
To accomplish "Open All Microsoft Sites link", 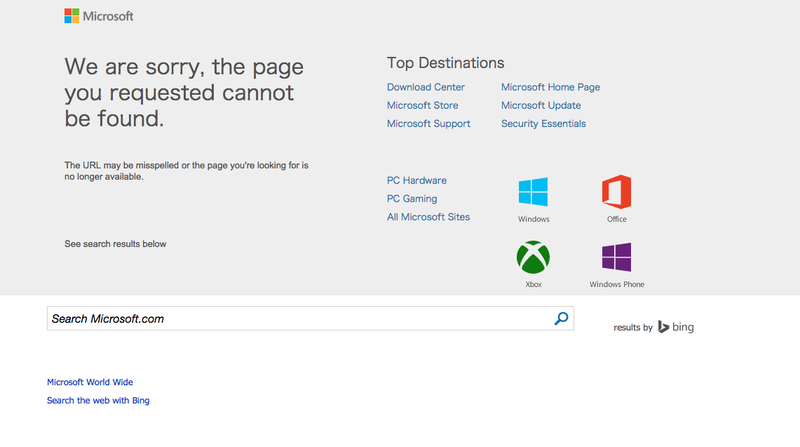I will pyautogui.click(x=428, y=217).
